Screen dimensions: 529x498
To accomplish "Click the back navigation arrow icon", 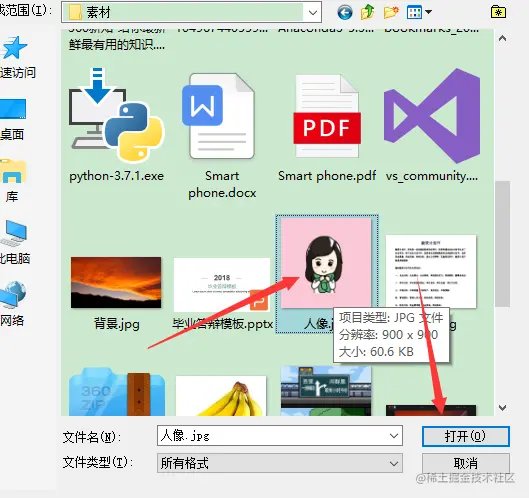I will click(x=344, y=13).
